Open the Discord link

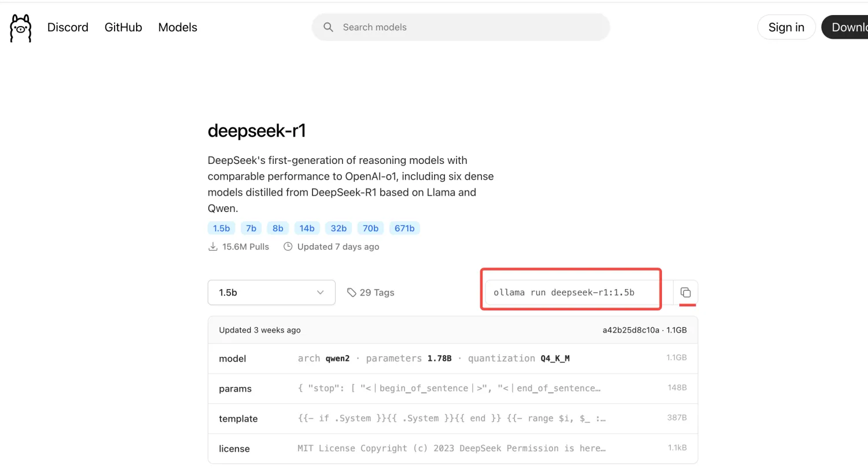68,27
